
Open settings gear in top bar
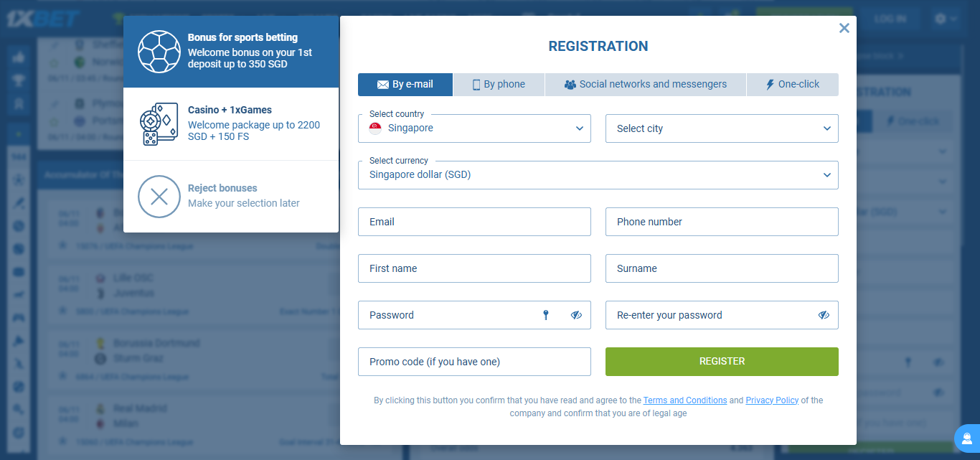point(941,19)
